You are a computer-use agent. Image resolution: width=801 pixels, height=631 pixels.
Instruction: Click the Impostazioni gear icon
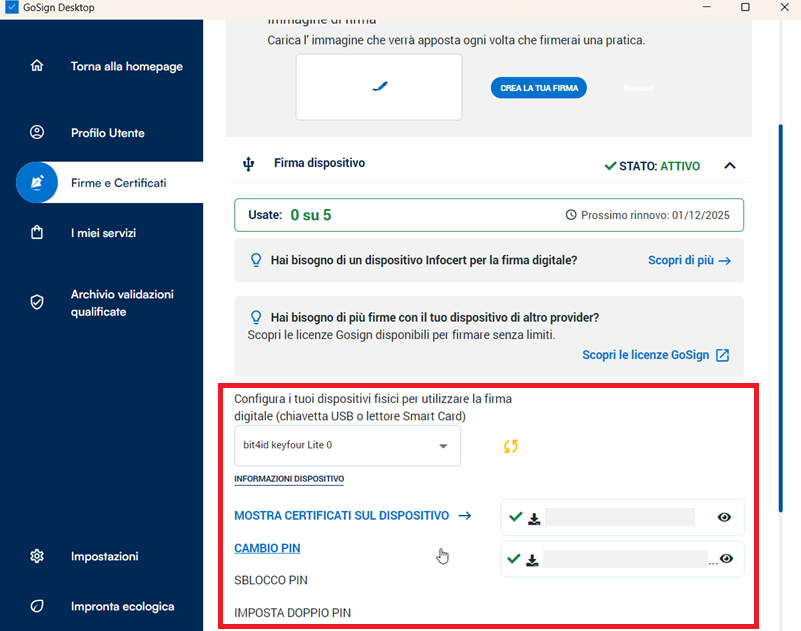coord(37,556)
